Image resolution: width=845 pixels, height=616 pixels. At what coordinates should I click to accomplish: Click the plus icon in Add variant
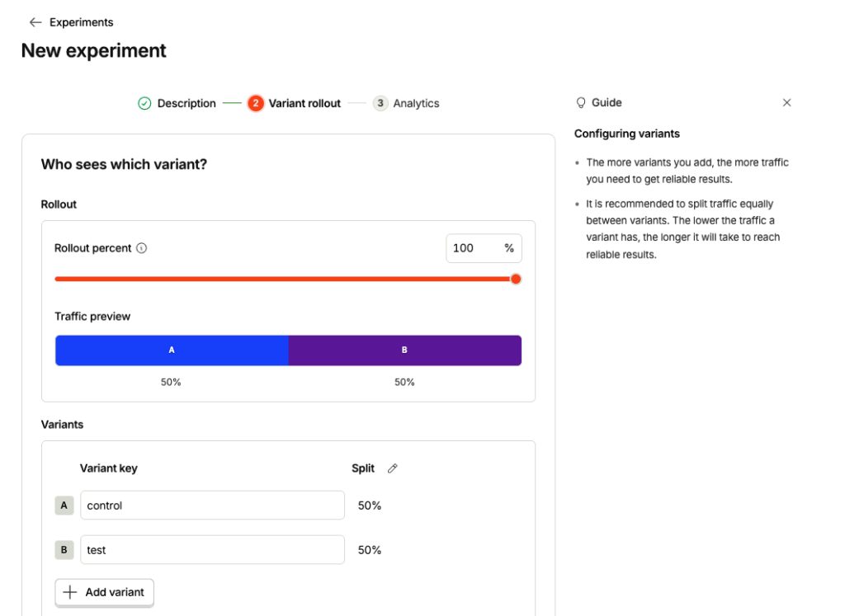pyautogui.click(x=70, y=592)
